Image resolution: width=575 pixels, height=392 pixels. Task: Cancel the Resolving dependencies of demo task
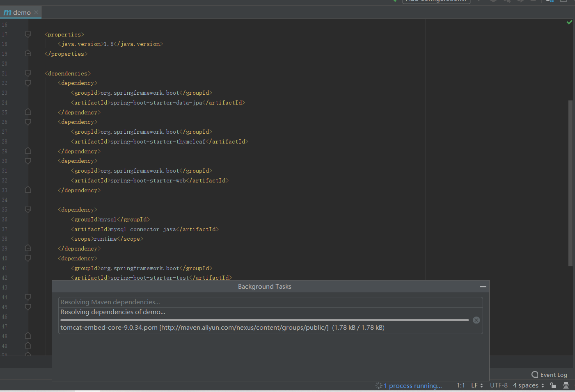476,320
